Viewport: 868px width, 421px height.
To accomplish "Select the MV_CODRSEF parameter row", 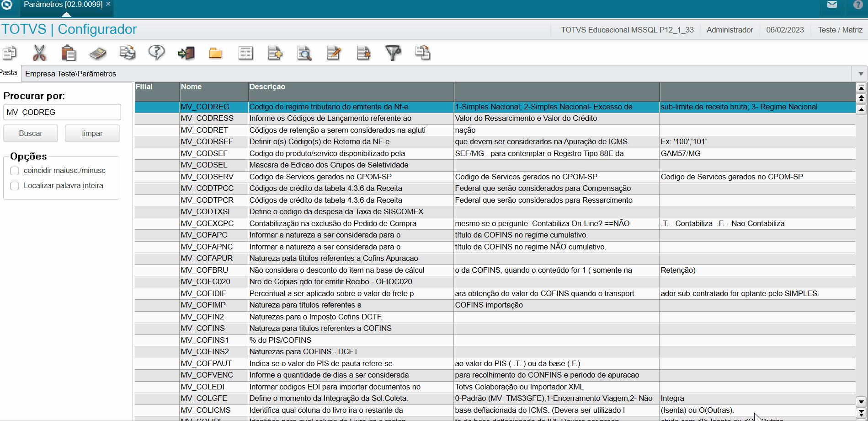I will 495,142.
